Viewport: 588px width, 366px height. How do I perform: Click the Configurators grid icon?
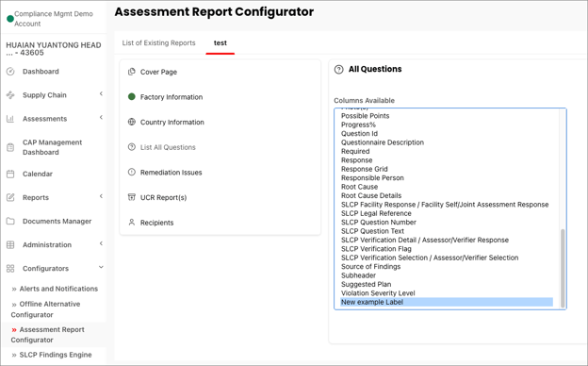[10, 269]
